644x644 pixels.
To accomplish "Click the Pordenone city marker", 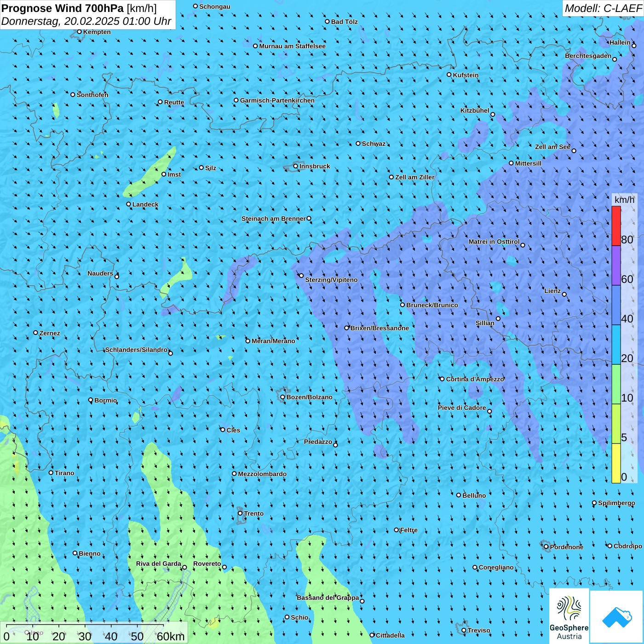I will point(546,547).
